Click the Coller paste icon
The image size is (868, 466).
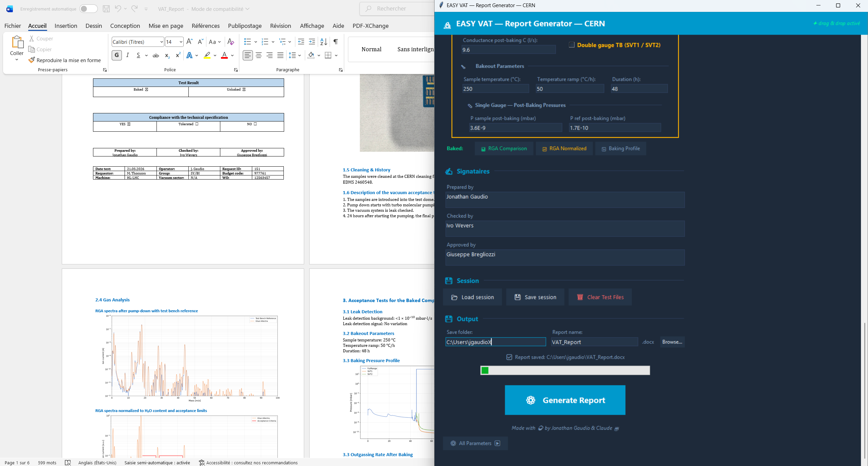17,42
